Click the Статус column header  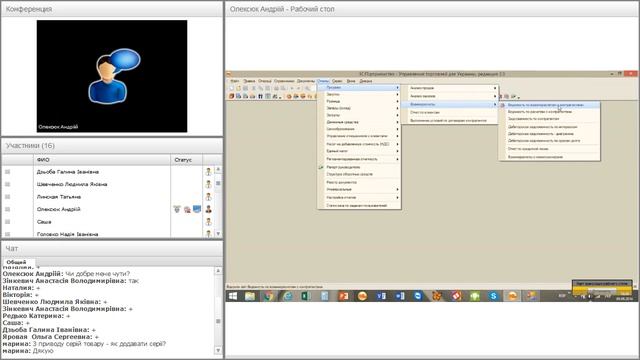187,160
